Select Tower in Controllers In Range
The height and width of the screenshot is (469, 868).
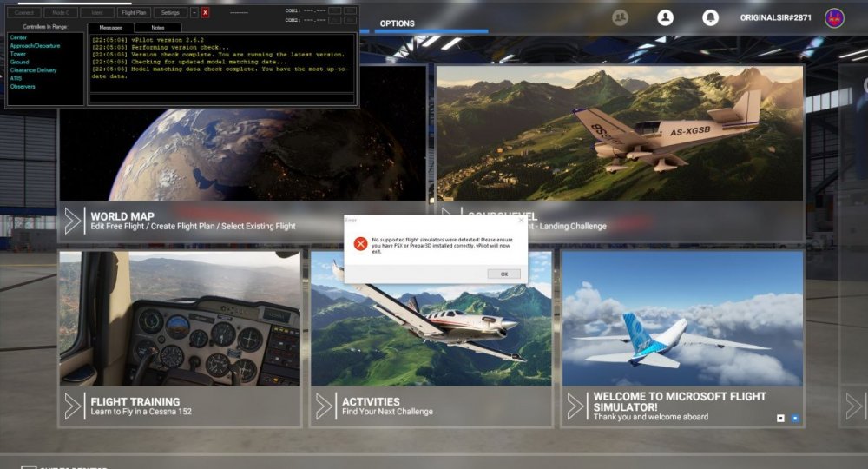17,54
